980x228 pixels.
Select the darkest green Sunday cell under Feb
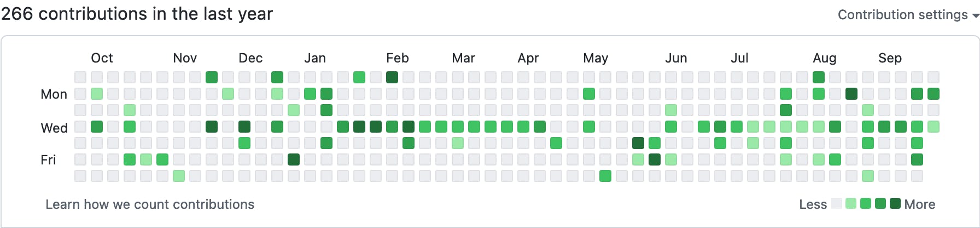point(392,77)
